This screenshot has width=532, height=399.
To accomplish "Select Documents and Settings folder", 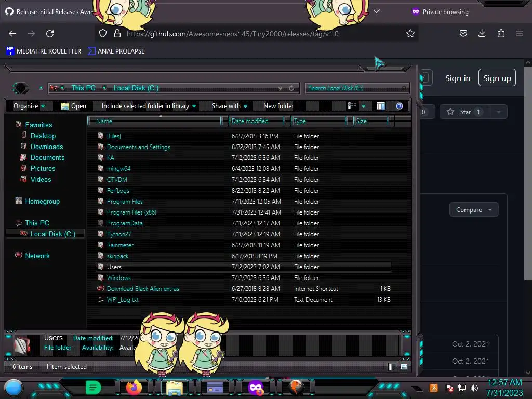I will point(138,147).
